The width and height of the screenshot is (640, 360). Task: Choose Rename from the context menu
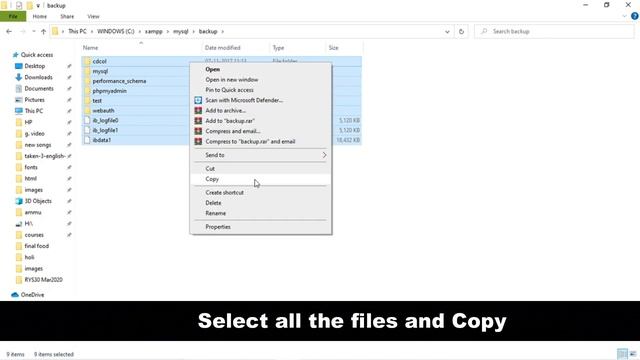260,213
